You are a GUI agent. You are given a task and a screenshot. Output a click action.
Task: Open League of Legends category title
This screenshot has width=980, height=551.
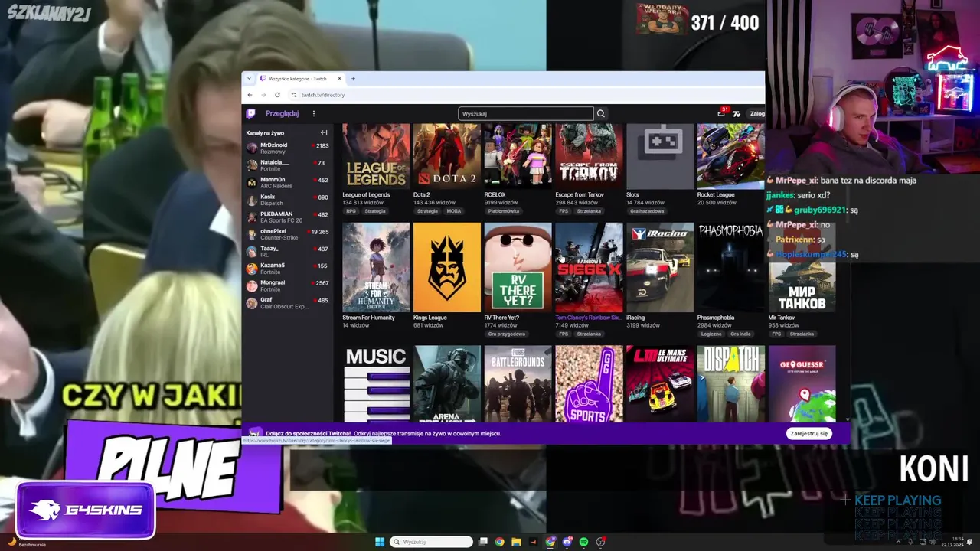(x=366, y=194)
